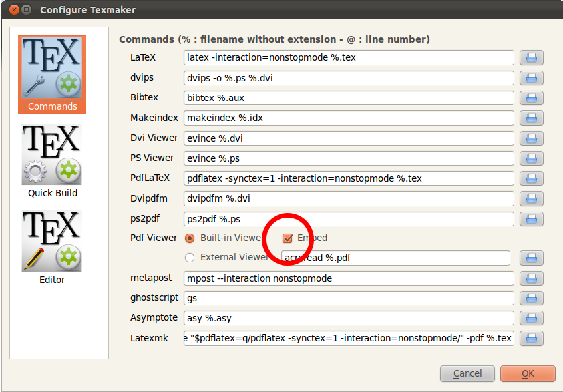
Task: Toggle the Embed checkbox
Action: coord(287,238)
